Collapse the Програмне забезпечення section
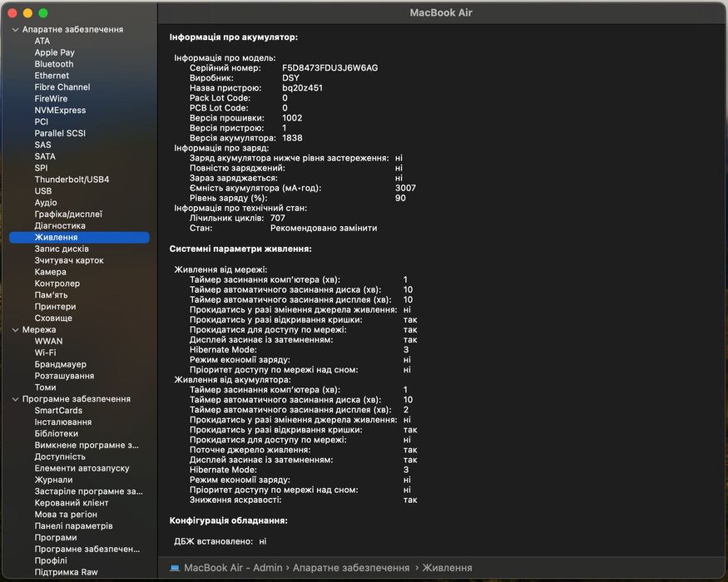This screenshot has height=582, width=728. pos(16,399)
